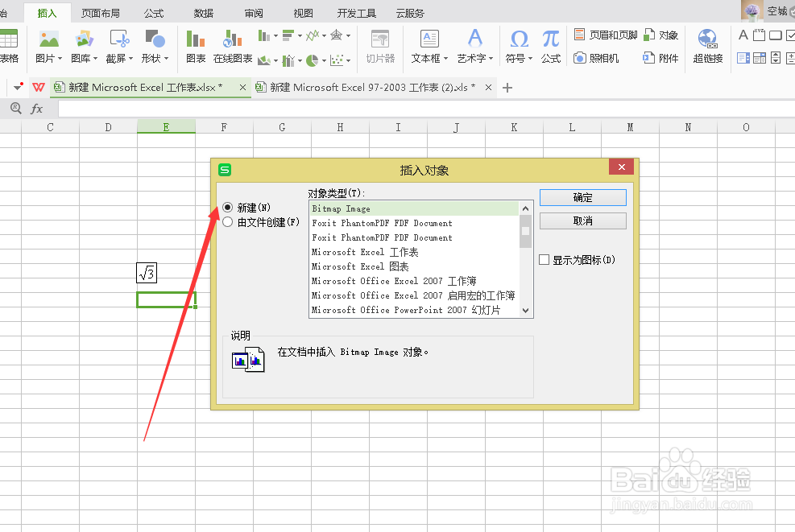Click the group box form control icon

[x=759, y=35]
